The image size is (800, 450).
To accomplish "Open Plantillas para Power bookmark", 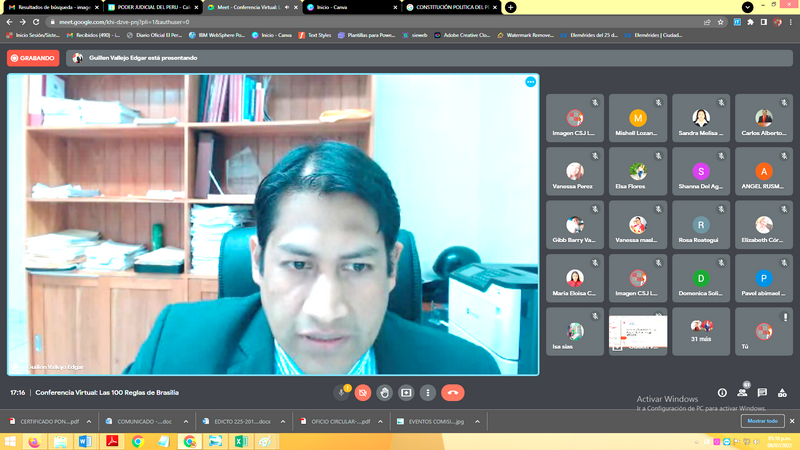I will (368, 35).
